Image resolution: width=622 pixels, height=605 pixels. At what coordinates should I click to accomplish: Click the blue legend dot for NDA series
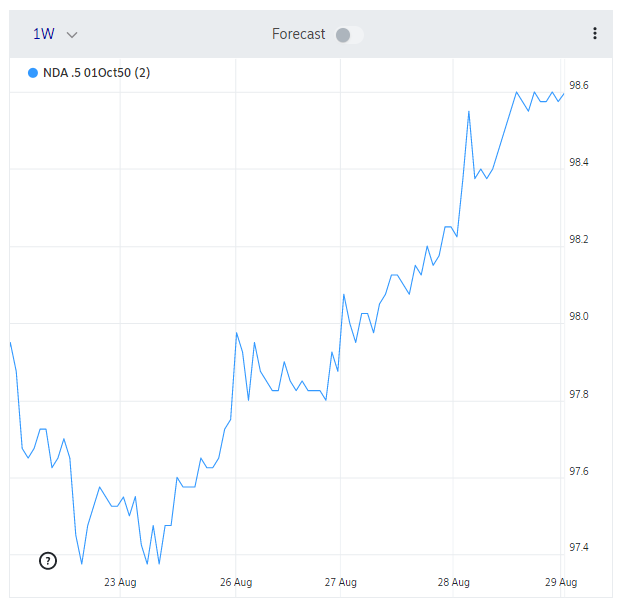coord(33,73)
